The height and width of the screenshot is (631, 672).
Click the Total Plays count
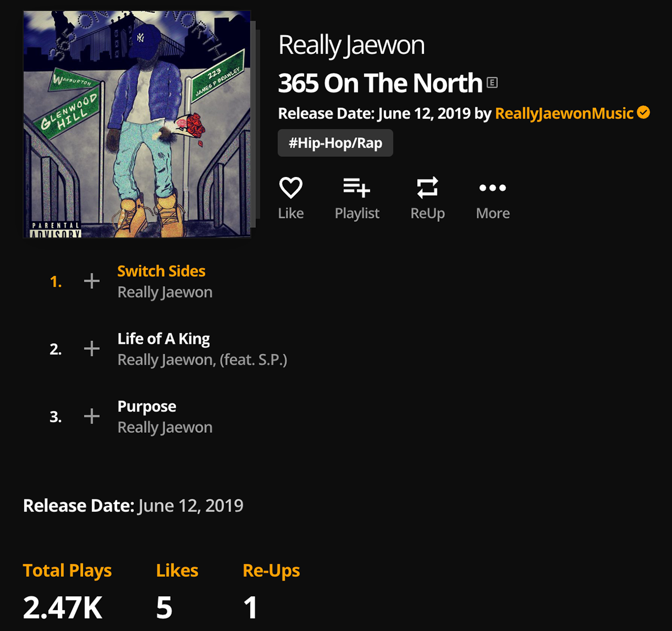pos(63,607)
